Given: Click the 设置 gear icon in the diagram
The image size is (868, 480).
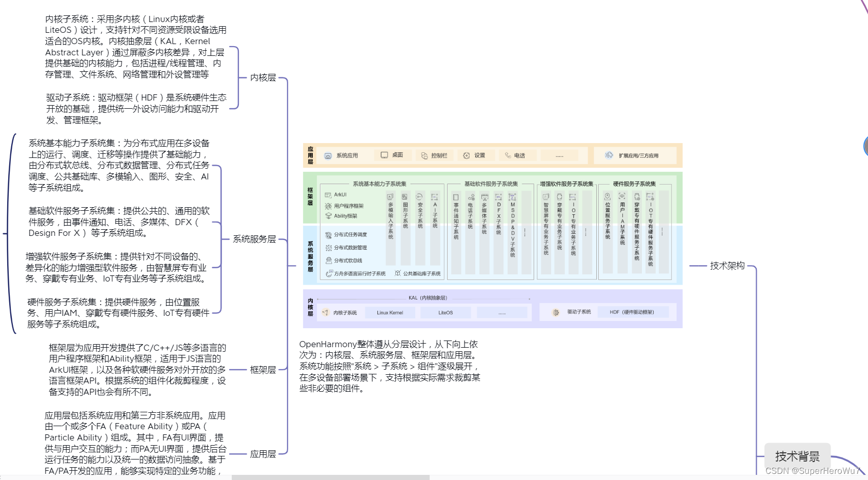Looking at the screenshot, I should pos(467,155).
